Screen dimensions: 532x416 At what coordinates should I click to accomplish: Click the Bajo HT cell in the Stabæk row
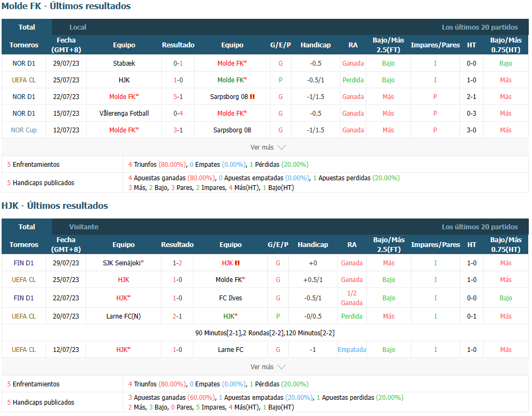(506, 64)
